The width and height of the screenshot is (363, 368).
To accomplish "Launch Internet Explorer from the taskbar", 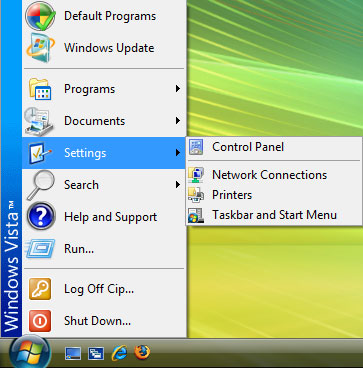I will coord(119,353).
